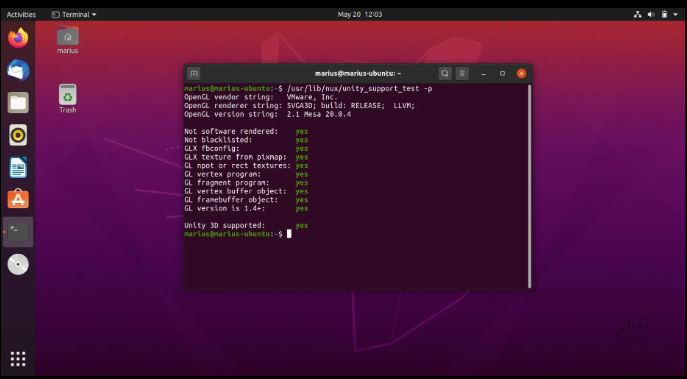687x379 pixels.
Task: Click the GL fragment program line
Action: coord(246,183)
